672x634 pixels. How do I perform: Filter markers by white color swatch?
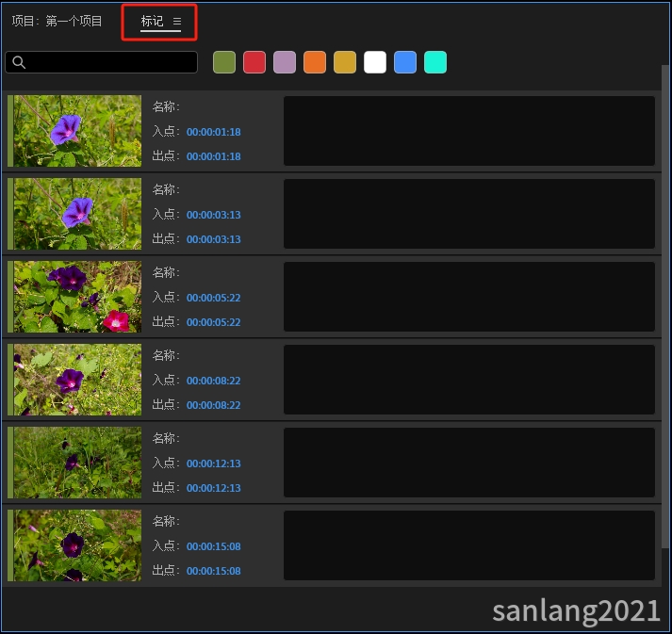coord(375,62)
